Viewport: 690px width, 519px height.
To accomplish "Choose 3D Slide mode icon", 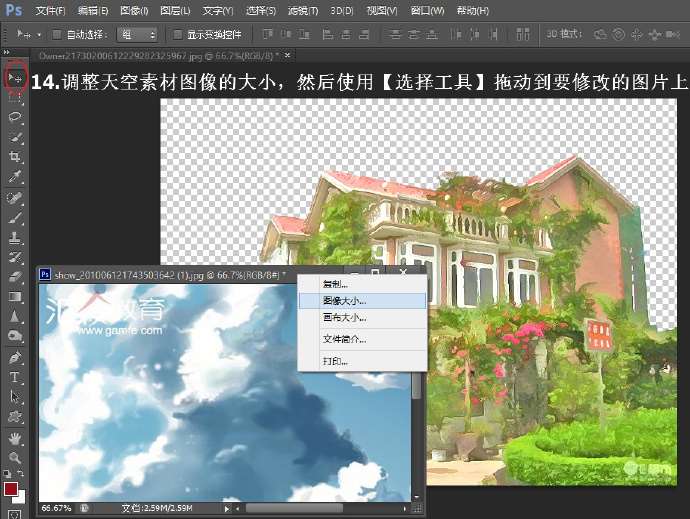I will (x=655, y=34).
